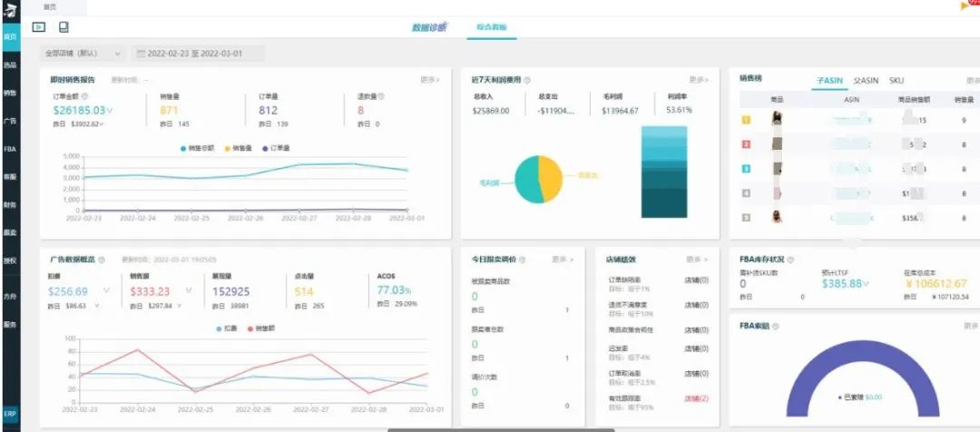Switch to the 综合看板 tab

(492, 27)
